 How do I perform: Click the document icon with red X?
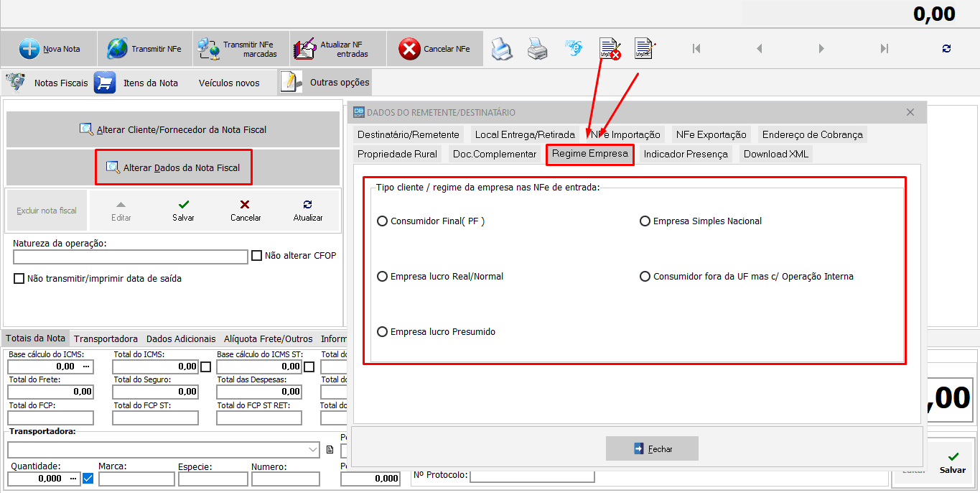tap(610, 49)
